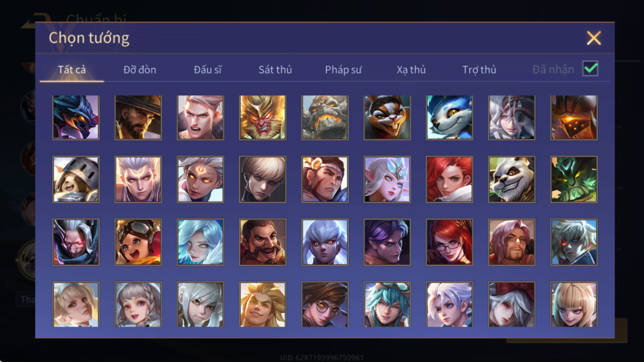
Task: Open the Sát thủ tab
Action: click(x=275, y=70)
